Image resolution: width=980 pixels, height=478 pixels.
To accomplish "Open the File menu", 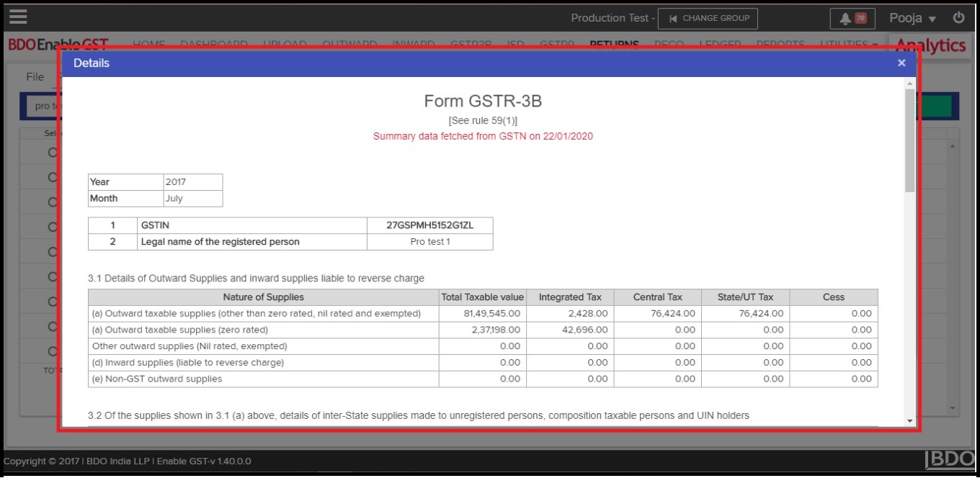I will pos(35,77).
